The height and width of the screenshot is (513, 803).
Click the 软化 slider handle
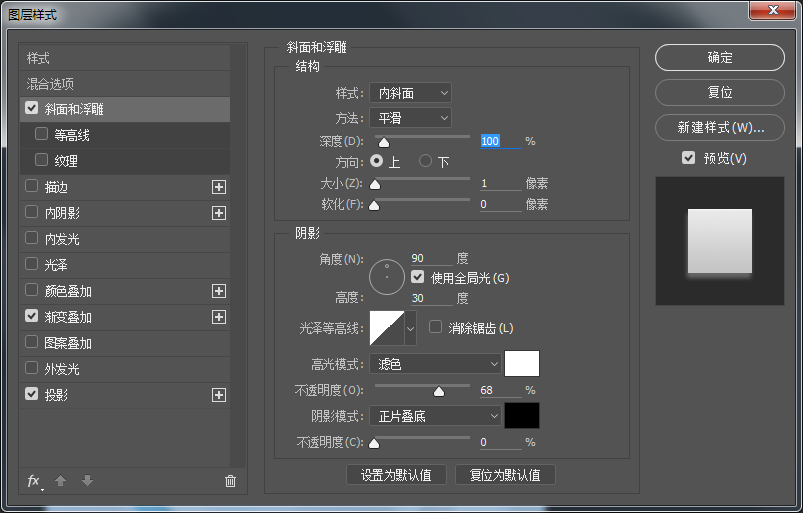pyautogui.click(x=374, y=205)
